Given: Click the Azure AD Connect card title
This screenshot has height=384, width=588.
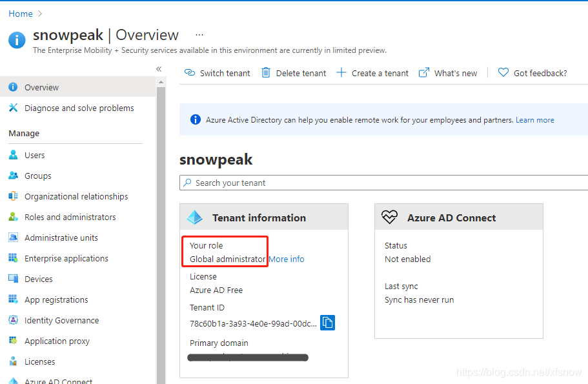Looking at the screenshot, I should click(x=452, y=217).
